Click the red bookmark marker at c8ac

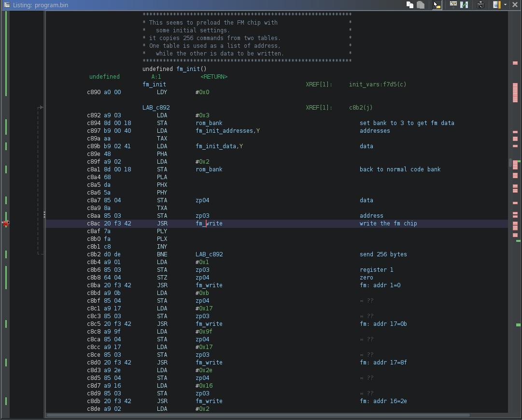pyautogui.click(x=6, y=224)
